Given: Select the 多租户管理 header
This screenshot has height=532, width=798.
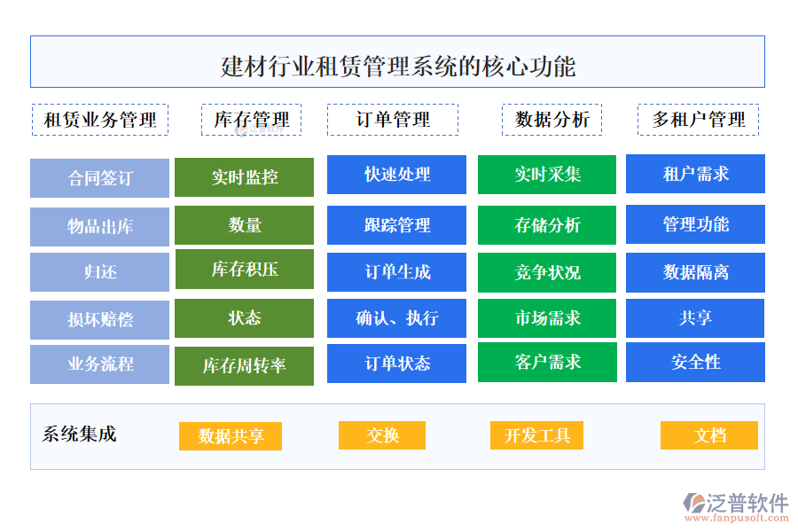Looking at the screenshot, I should [x=699, y=120].
